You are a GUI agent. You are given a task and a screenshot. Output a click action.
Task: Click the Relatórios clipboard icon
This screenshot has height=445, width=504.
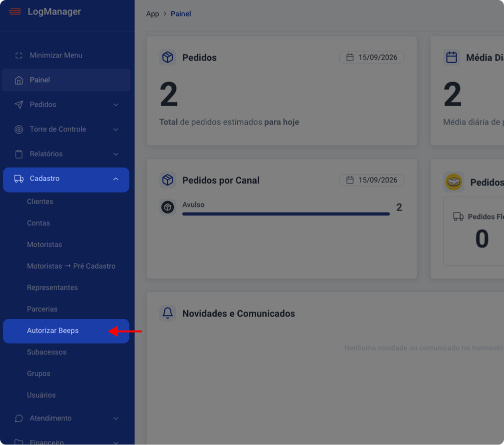(18, 154)
